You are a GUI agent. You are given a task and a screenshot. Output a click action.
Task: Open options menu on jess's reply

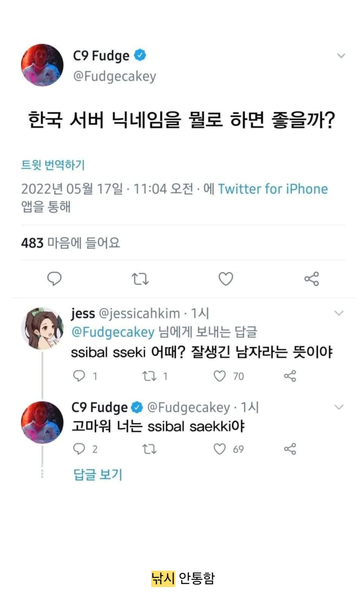tap(340, 313)
